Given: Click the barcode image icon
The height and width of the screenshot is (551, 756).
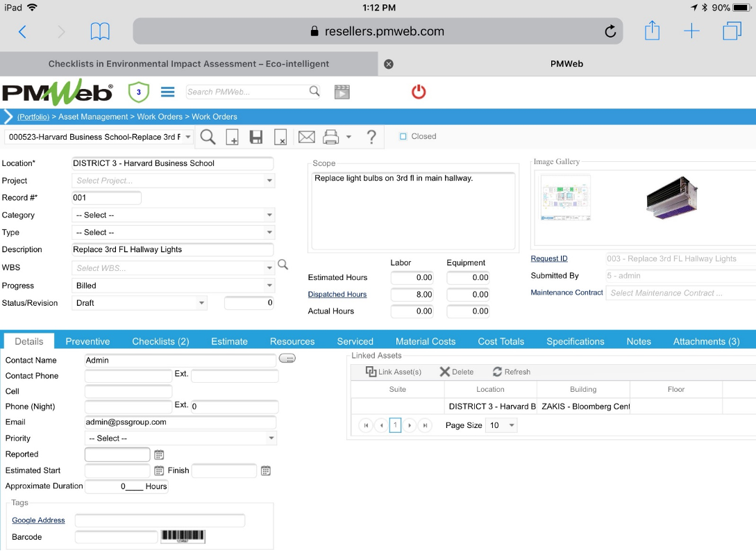Looking at the screenshot, I should pyautogui.click(x=183, y=536).
